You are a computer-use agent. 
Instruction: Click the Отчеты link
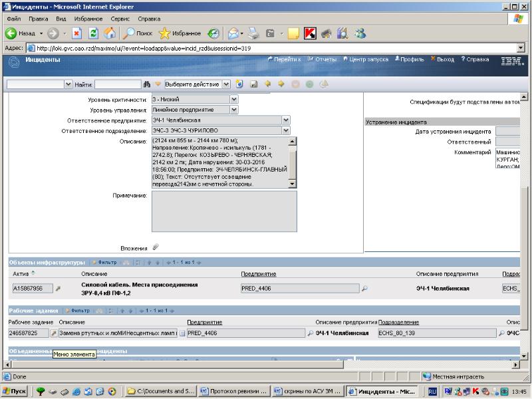tap(322, 59)
